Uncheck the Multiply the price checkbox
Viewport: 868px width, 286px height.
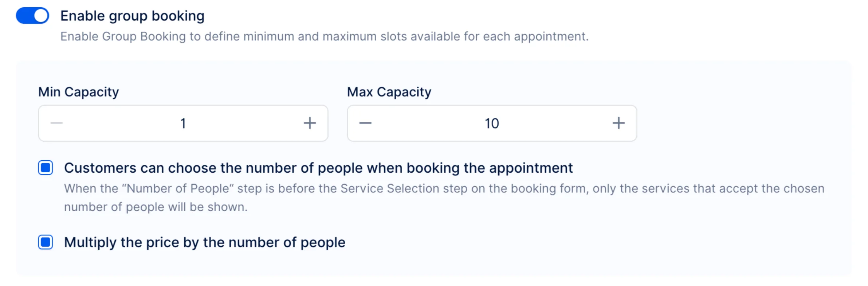(x=46, y=242)
